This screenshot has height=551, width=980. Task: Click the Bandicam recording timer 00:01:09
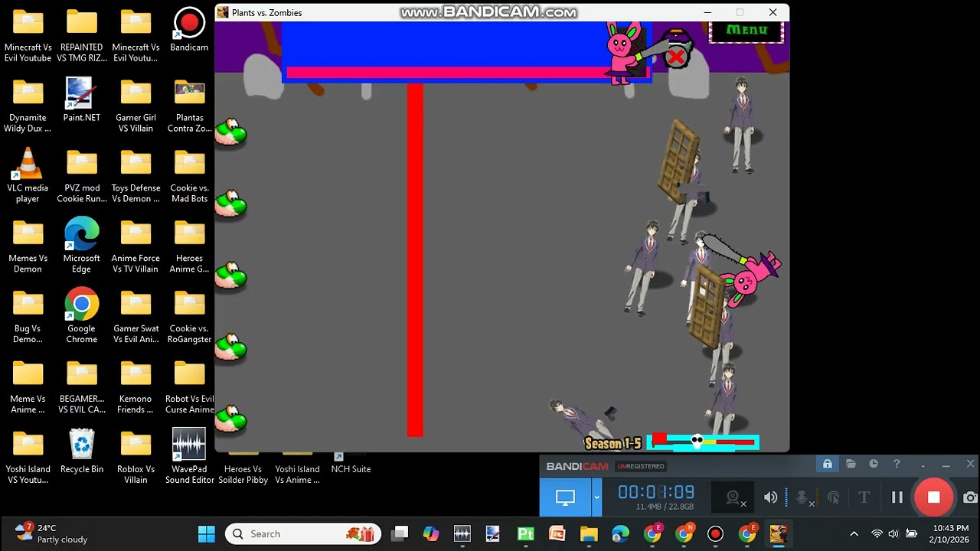click(x=656, y=492)
